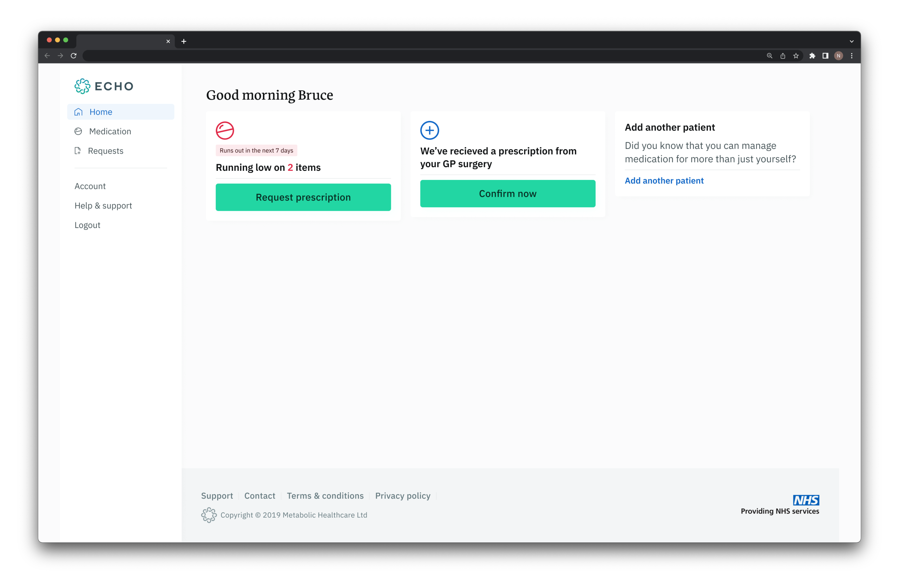Image resolution: width=899 pixels, height=588 pixels.
Task: Open the Terms & conditions footer link
Action: (325, 496)
